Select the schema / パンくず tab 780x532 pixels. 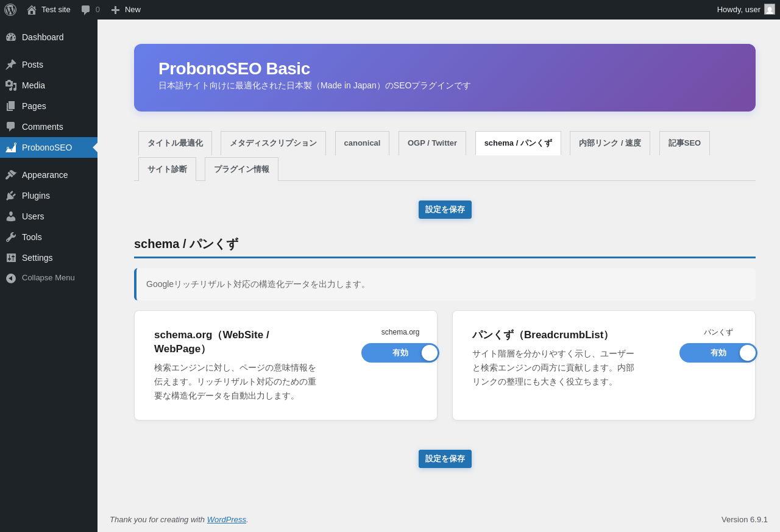pos(518,143)
